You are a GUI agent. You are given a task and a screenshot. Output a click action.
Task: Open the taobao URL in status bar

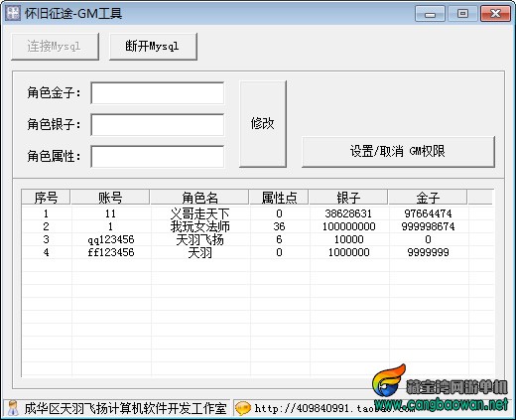(334, 408)
